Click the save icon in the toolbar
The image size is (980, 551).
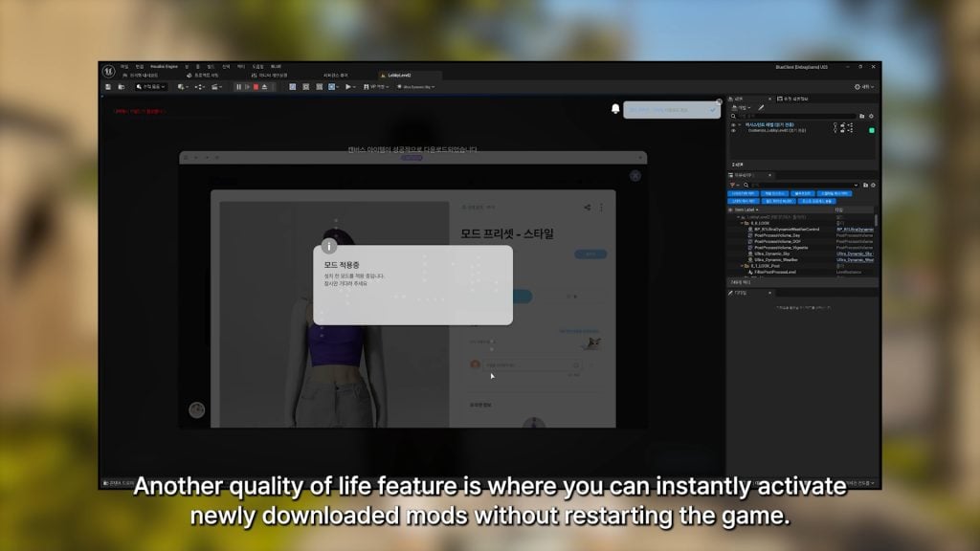click(x=108, y=87)
